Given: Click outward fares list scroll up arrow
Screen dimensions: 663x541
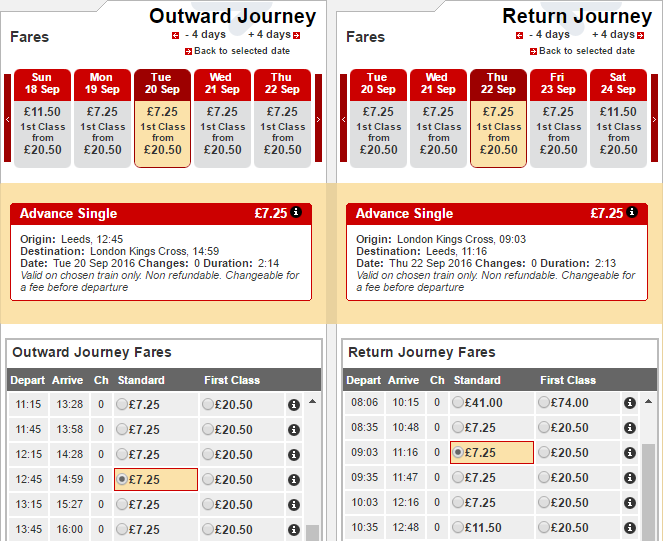Looking at the screenshot, I should [312, 401].
